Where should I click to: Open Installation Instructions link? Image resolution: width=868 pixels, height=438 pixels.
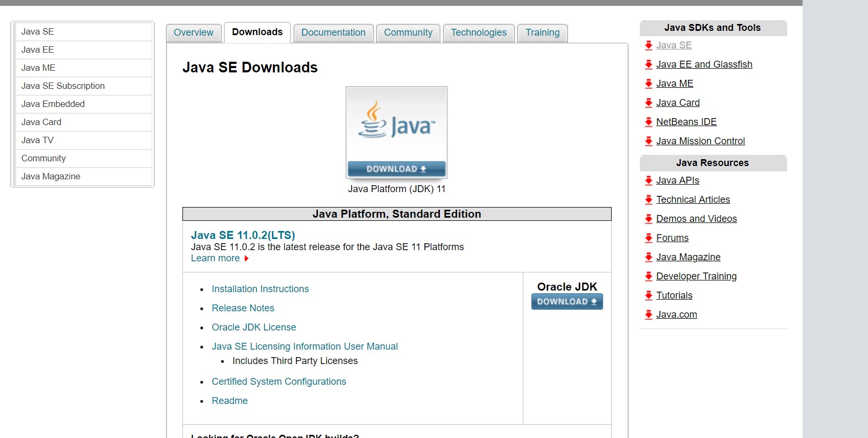[x=260, y=289]
